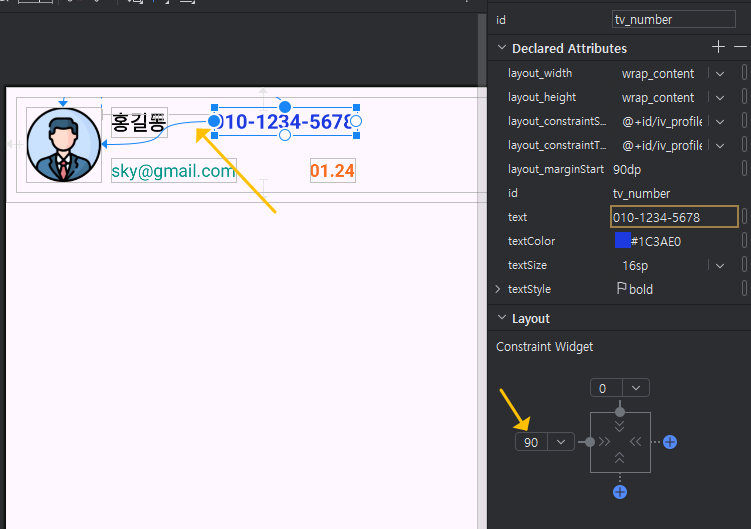Click the textStyle attribute label
The image size is (751, 529).
pyautogui.click(x=529, y=289)
